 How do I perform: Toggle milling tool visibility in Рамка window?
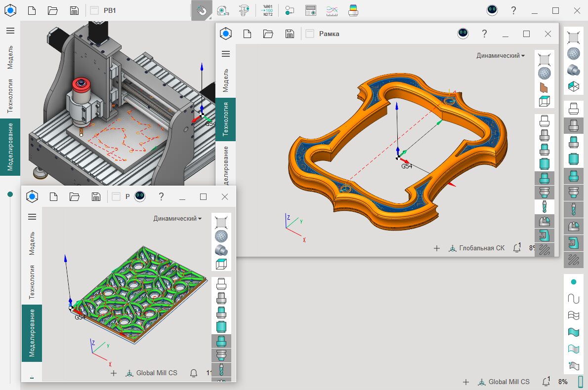(544, 206)
